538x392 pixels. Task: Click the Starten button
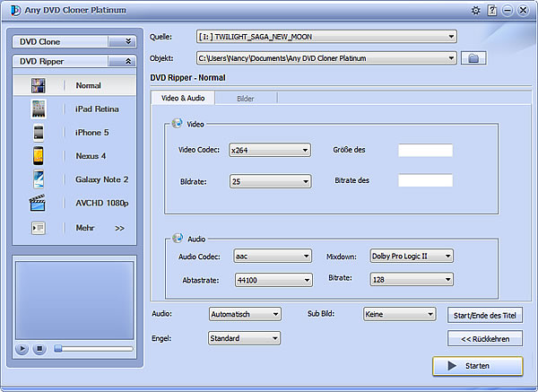[478, 366]
